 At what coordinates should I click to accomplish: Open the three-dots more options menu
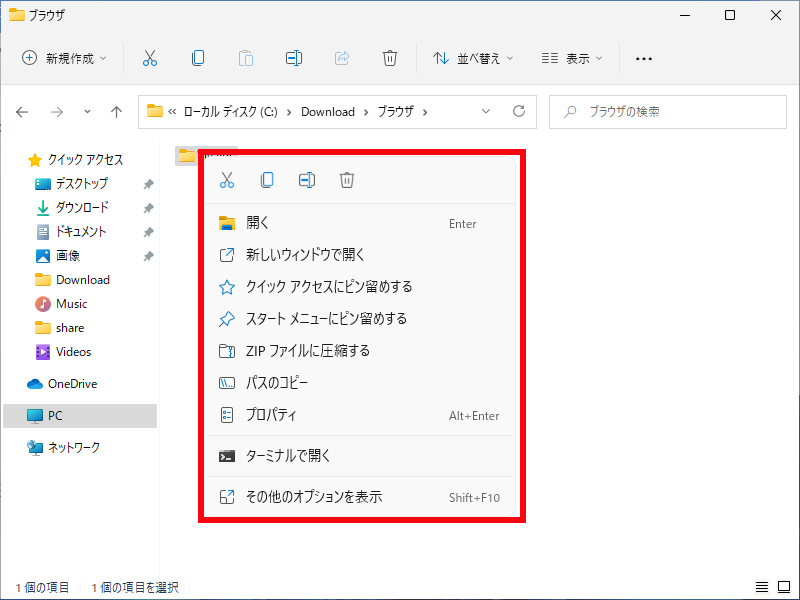pos(644,59)
